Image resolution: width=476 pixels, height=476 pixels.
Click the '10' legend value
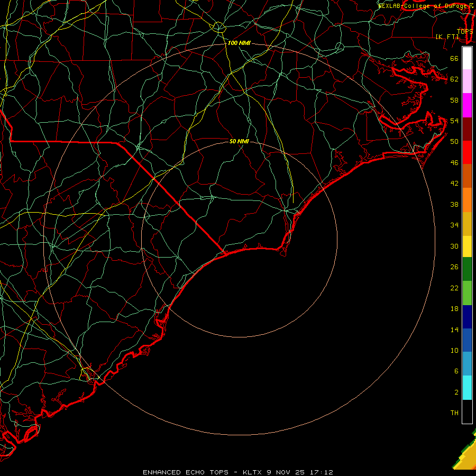pos(454,350)
